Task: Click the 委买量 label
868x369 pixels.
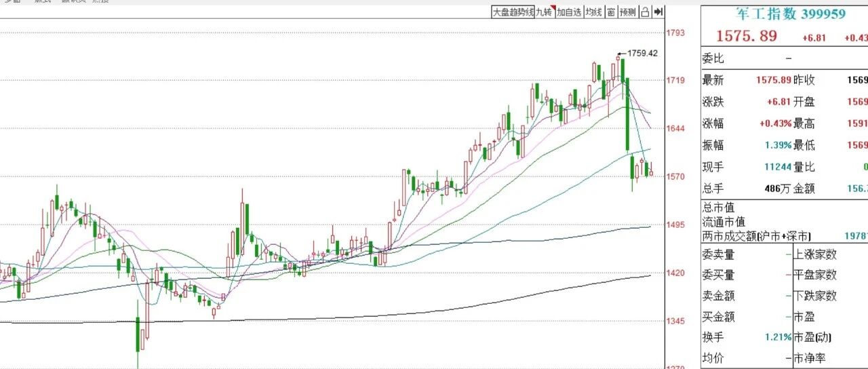Action: tap(719, 275)
